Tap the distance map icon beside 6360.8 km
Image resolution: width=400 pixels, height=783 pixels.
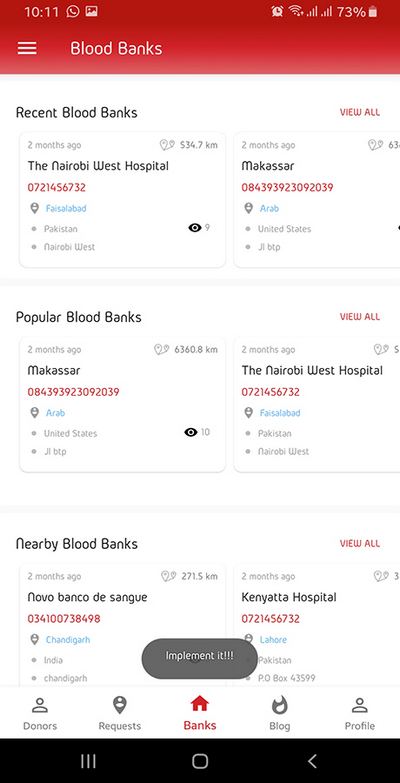pyautogui.click(x=161, y=350)
